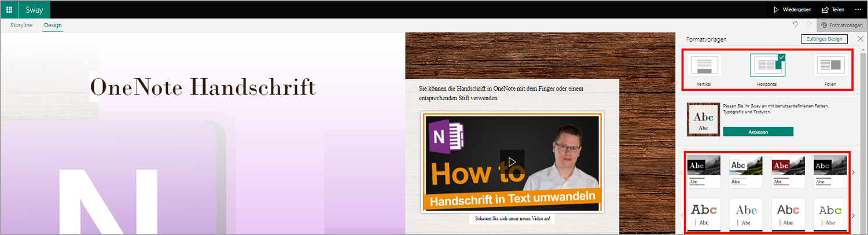Choose the Vertikal layout option
This screenshot has width=868, height=235.
(x=704, y=69)
